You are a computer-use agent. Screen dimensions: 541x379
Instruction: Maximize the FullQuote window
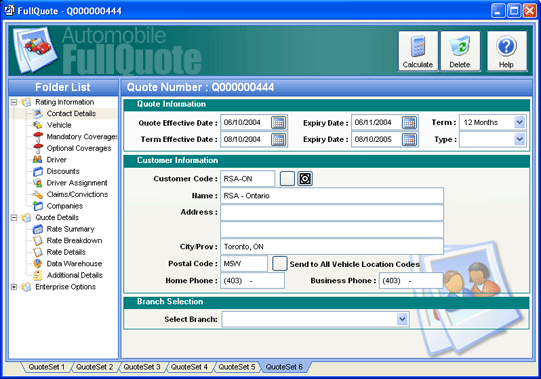pos(514,11)
